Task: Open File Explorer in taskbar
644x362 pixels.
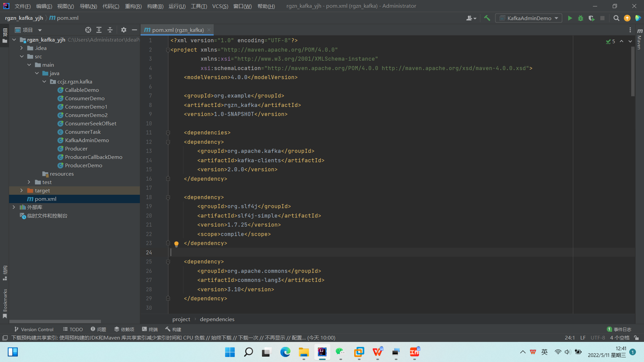Action: pos(304,352)
